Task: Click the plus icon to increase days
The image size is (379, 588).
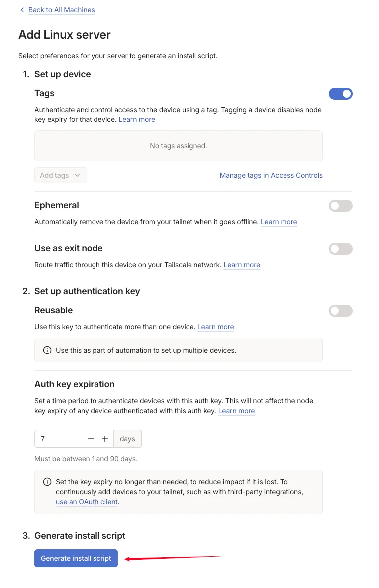Action: click(x=105, y=439)
